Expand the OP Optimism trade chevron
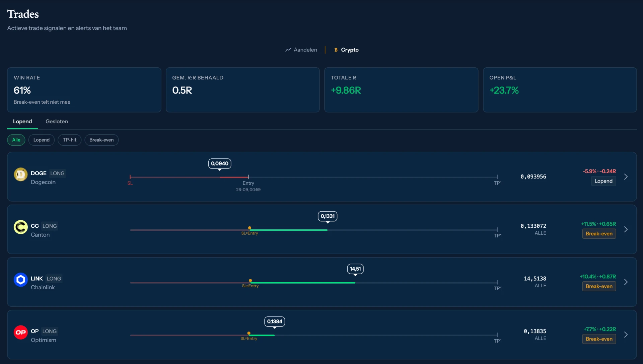The image size is (643, 364). point(626,335)
